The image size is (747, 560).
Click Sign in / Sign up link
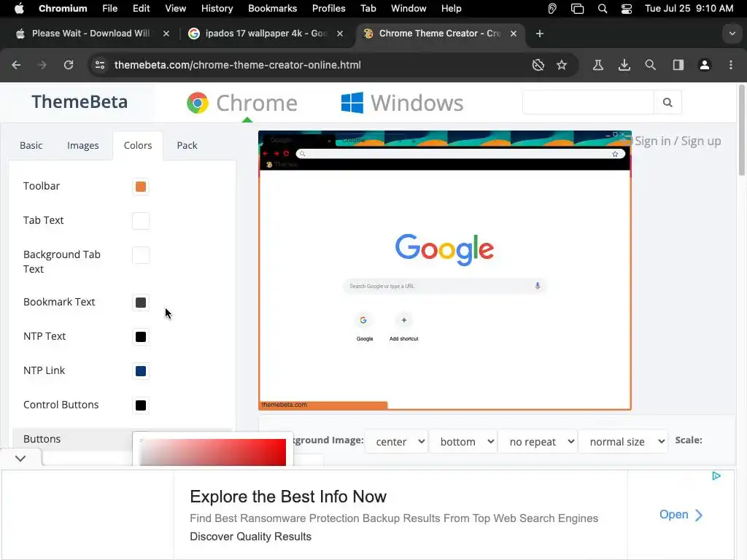click(678, 141)
